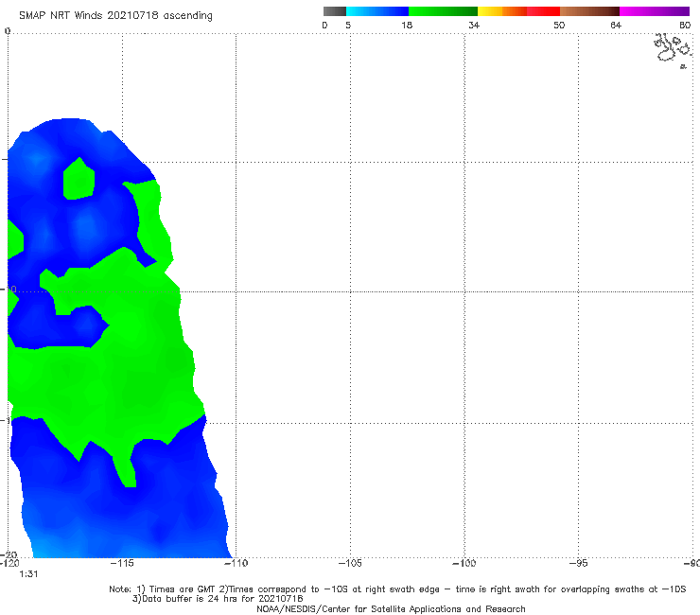This screenshot has height=615, width=700.
Task: Click the title text "SMAP NRT Winds 20210718 ascending"
Action: coord(115,15)
